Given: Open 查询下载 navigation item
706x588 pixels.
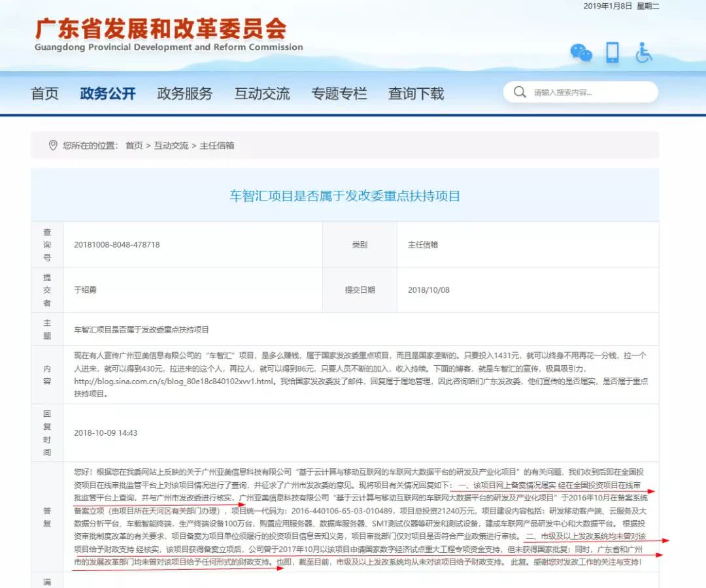Looking at the screenshot, I should tap(416, 93).
